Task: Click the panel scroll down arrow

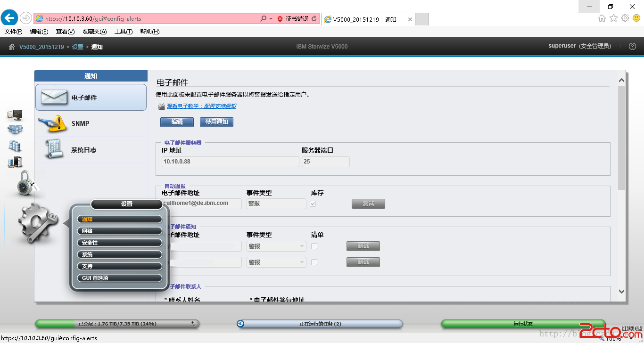Action: (x=621, y=292)
